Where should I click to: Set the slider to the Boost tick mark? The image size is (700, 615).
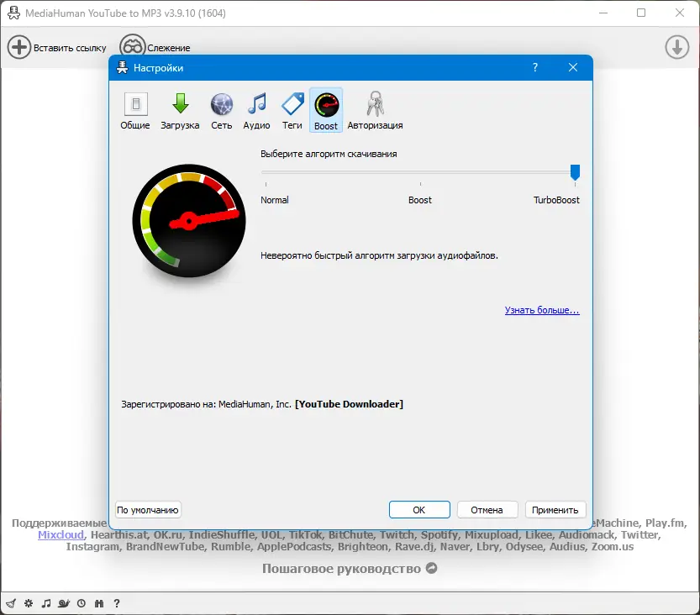pos(420,183)
